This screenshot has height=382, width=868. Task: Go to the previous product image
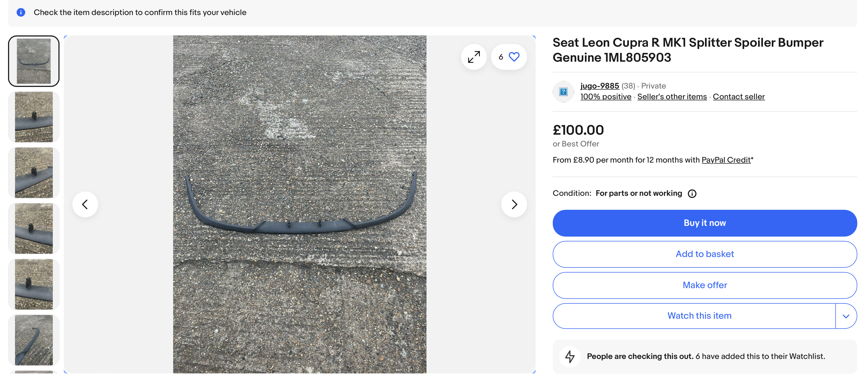pyautogui.click(x=85, y=204)
